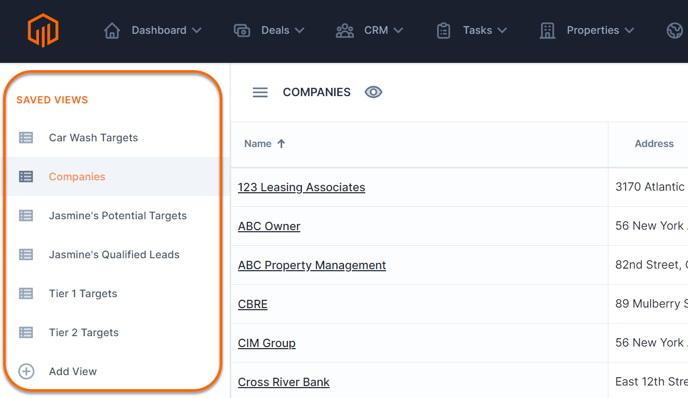Open Jasmine's Qualified Leads view
The height and width of the screenshot is (398, 688).
(x=114, y=255)
